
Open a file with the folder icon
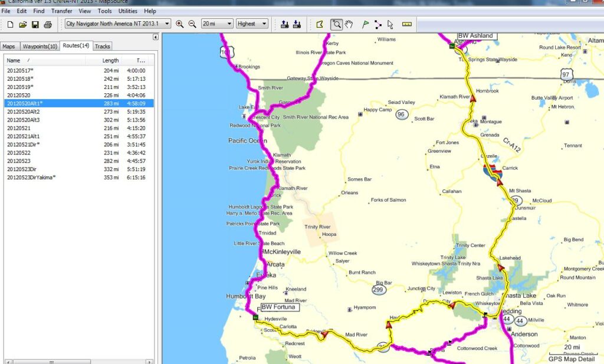(22, 24)
